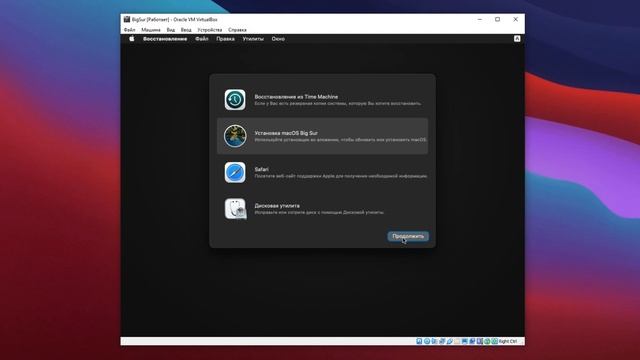640x360 pixels.
Task: Maximize the VirtualBox window
Action: tap(498, 19)
